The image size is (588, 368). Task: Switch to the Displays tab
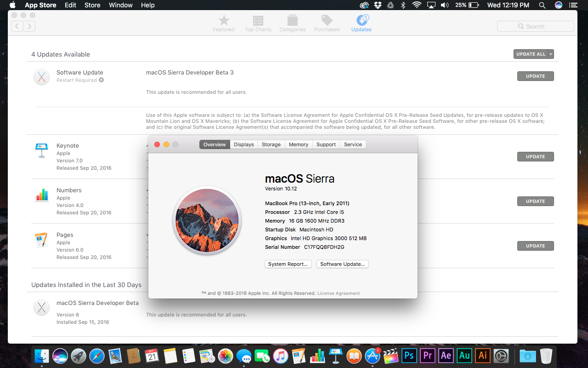[x=244, y=144]
